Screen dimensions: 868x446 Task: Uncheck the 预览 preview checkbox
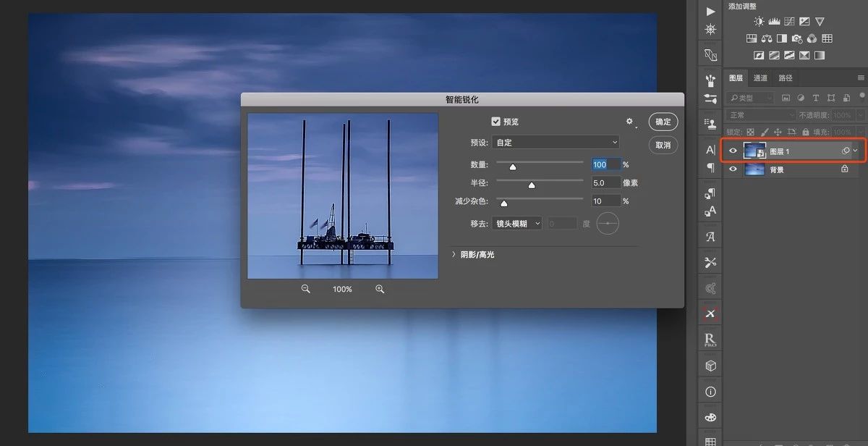(x=495, y=122)
